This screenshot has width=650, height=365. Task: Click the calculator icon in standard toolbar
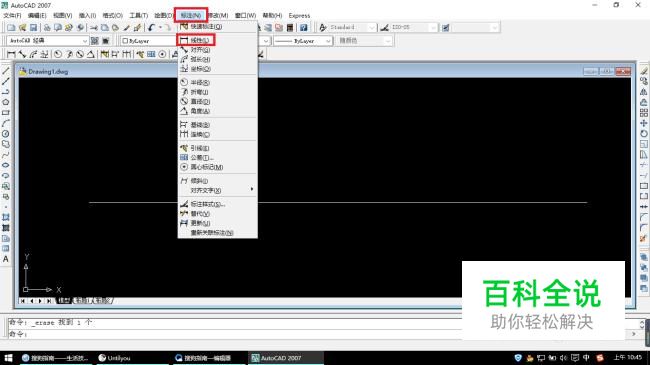[x=290, y=28]
